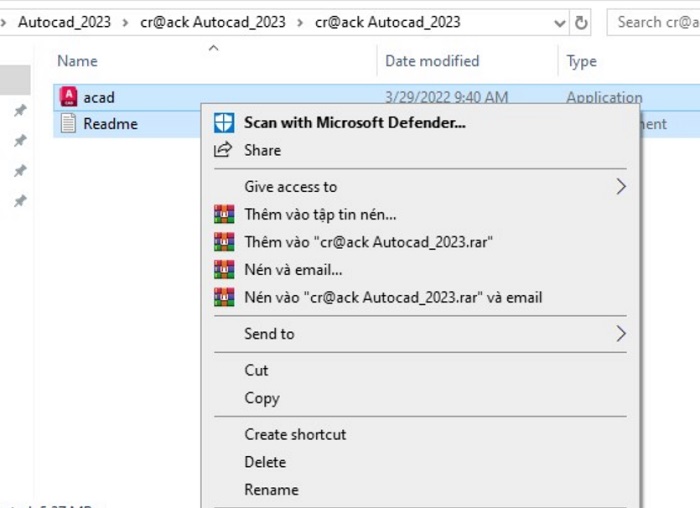Click WinRAR icon beside Nén vào rar và email
The image size is (700, 508).
pos(224,297)
